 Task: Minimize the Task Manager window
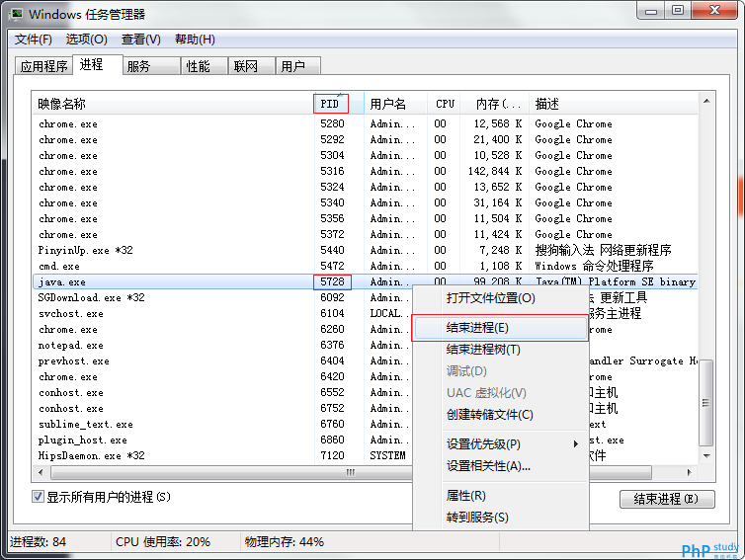(x=650, y=11)
